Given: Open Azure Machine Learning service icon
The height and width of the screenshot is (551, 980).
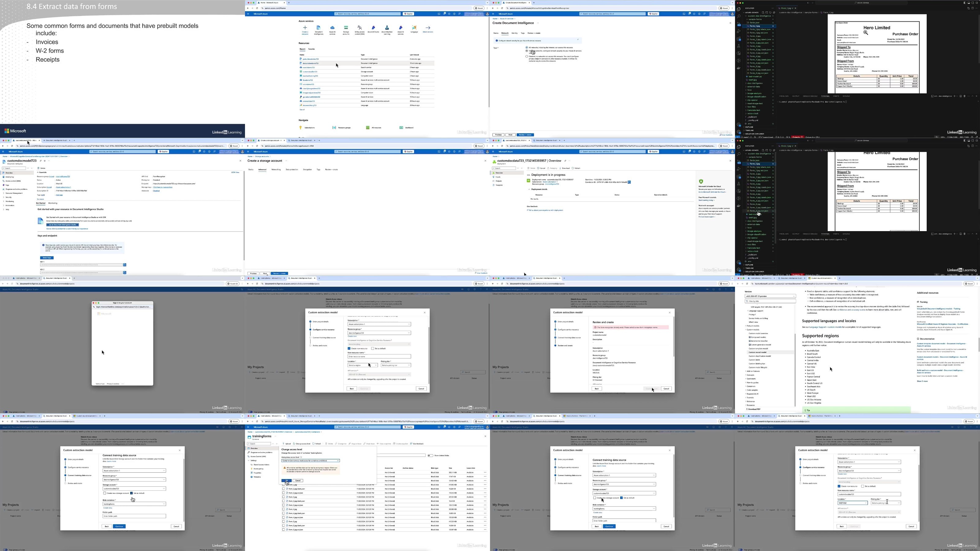Looking at the screenshot, I should pos(387,27).
